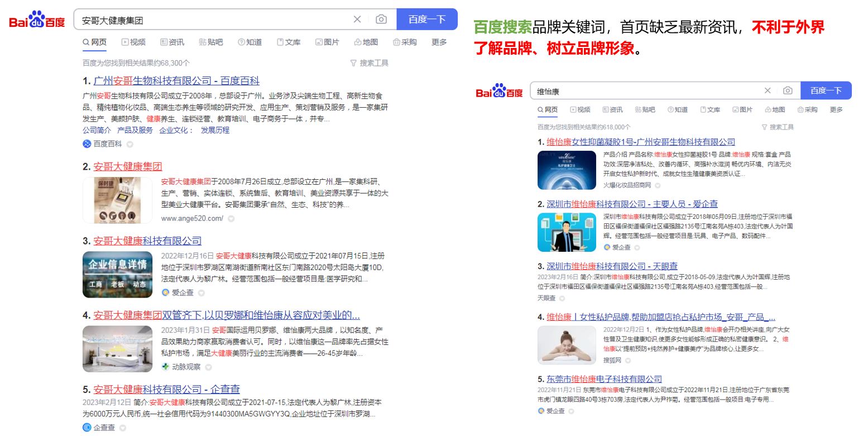Expand dropdown arrow next to www.ange520.com
868x436 pixels.
(x=231, y=219)
